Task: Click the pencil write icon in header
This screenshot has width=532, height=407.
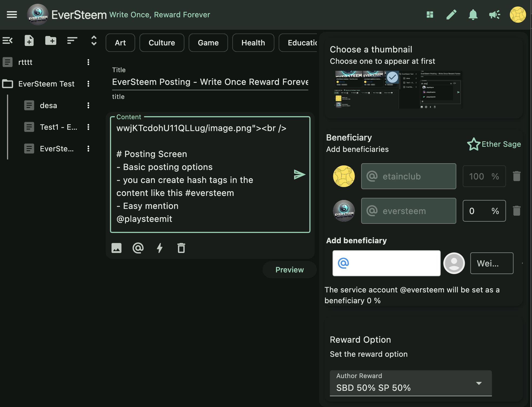Action: [451, 15]
